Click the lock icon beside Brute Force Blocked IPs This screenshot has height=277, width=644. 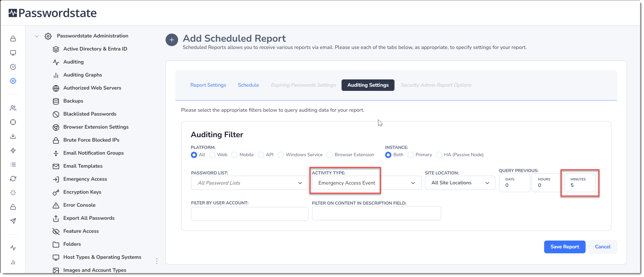click(x=56, y=140)
